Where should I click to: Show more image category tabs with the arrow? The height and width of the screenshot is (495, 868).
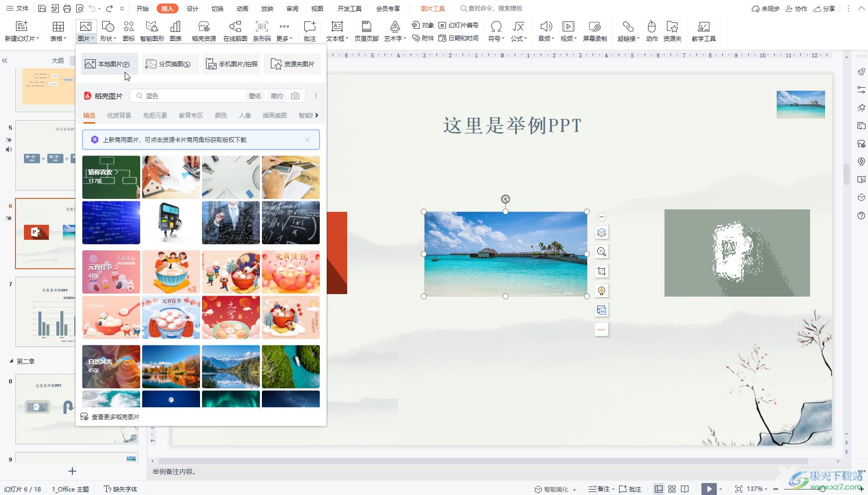pos(317,115)
